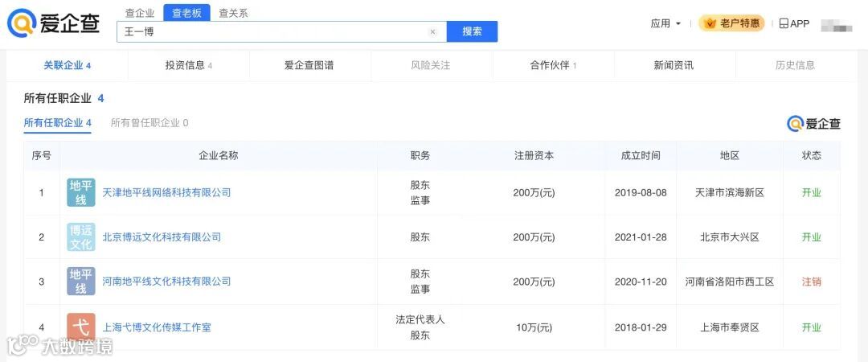868x362 pixels.
Task: Select the 所有任职企业 4 sub-tab
Action: [58, 123]
